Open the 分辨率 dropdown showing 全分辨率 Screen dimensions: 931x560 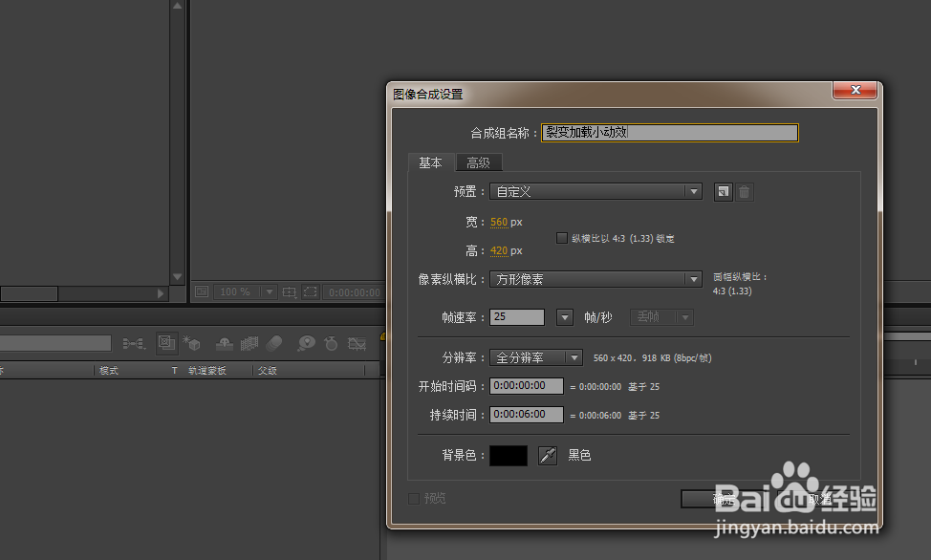coord(535,357)
